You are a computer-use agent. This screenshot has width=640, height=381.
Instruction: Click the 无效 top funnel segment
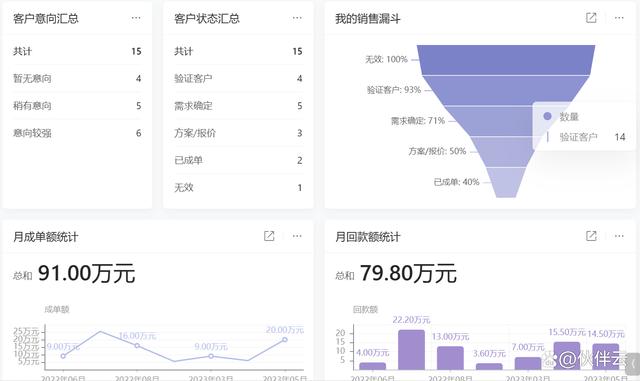pyautogui.click(x=506, y=60)
